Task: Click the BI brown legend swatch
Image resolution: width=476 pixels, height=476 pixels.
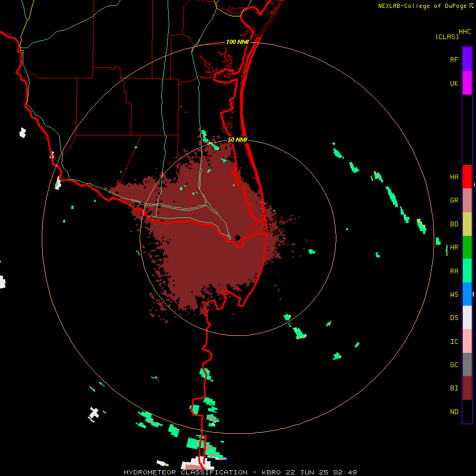Action: click(x=467, y=388)
